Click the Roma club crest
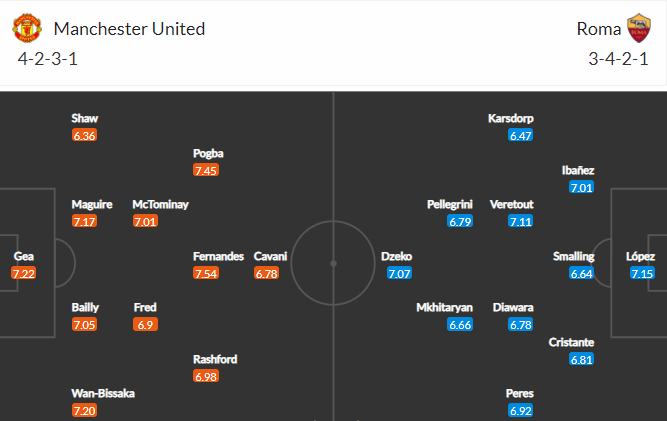Viewport: 667px width, 421px height. (x=638, y=28)
